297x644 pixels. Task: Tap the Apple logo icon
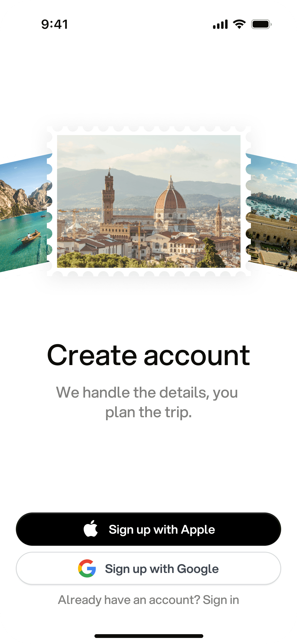point(91,528)
